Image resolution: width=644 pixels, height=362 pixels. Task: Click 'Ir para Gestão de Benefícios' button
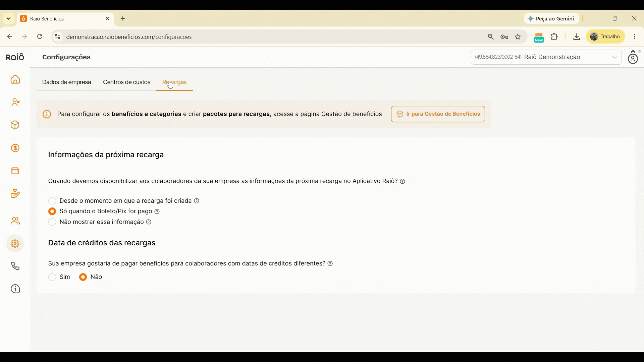(x=438, y=114)
